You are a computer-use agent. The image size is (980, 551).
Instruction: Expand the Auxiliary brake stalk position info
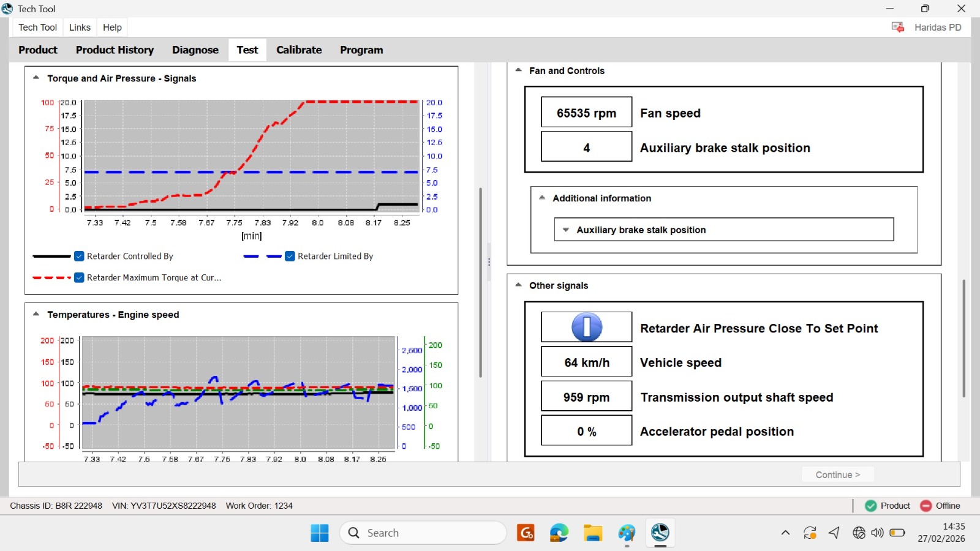click(x=566, y=230)
